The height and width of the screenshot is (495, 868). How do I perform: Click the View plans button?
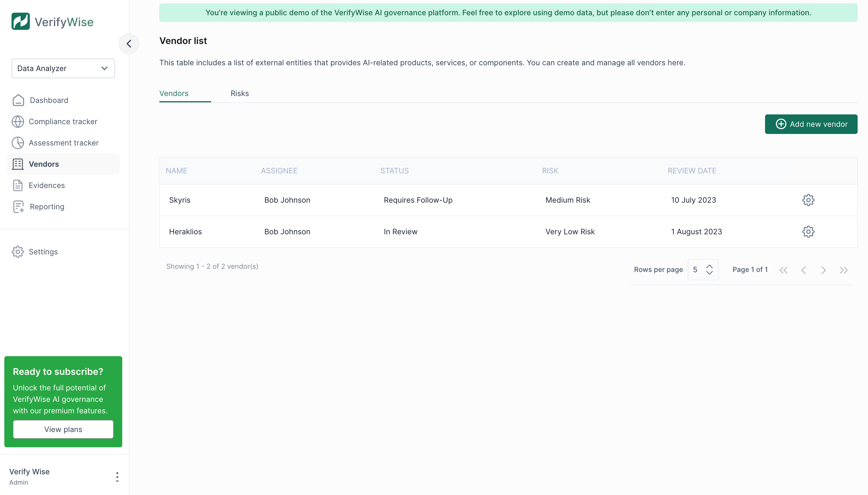[63, 429]
